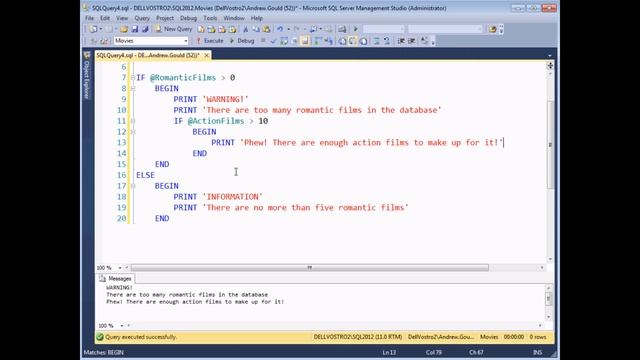Collapse the IF @ActionFilms block on line 11

[133, 121]
